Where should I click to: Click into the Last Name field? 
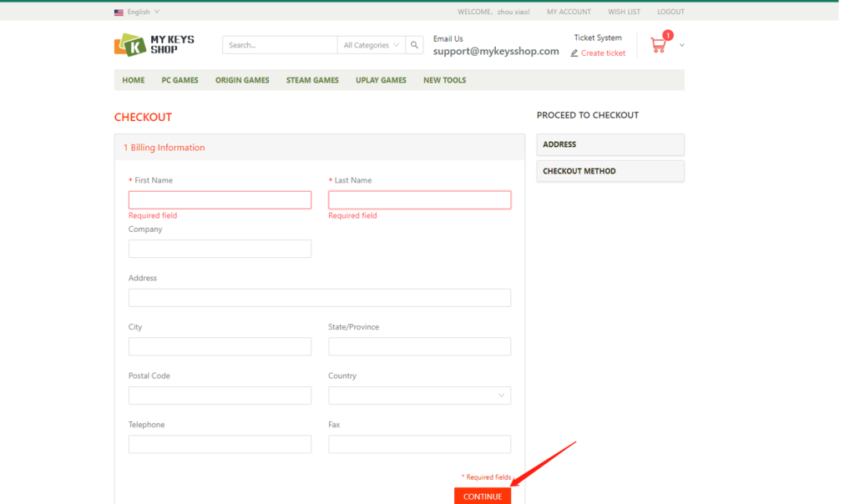(419, 200)
